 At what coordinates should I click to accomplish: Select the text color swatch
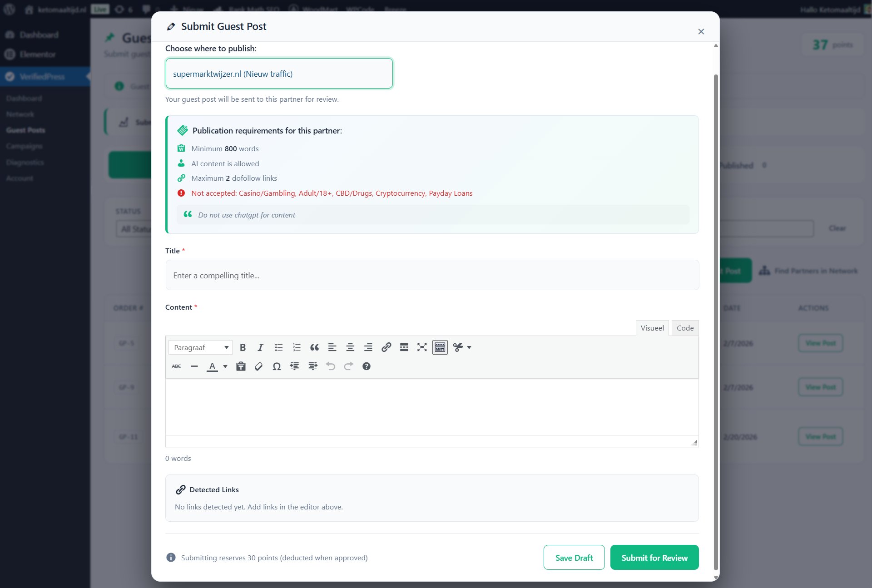pos(212,366)
